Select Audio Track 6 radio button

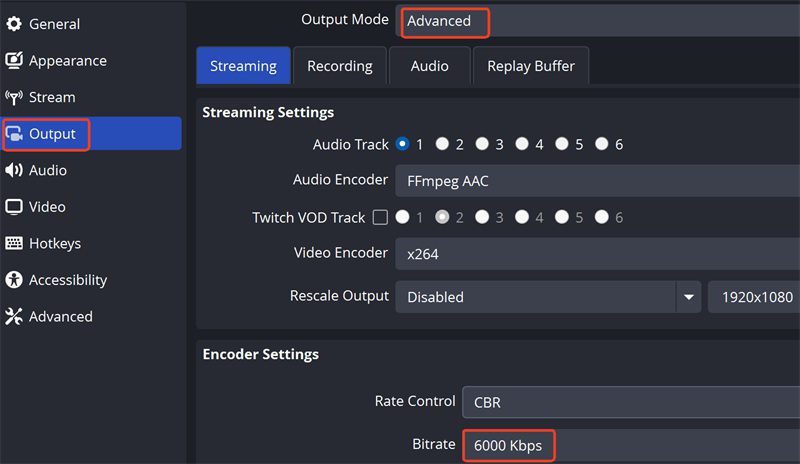(601, 144)
